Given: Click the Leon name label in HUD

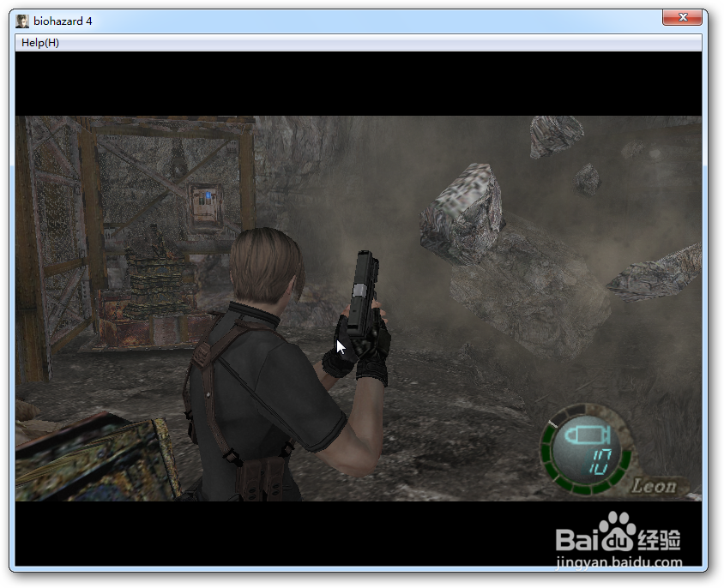Looking at the screenshot, I should click(655, 487).
